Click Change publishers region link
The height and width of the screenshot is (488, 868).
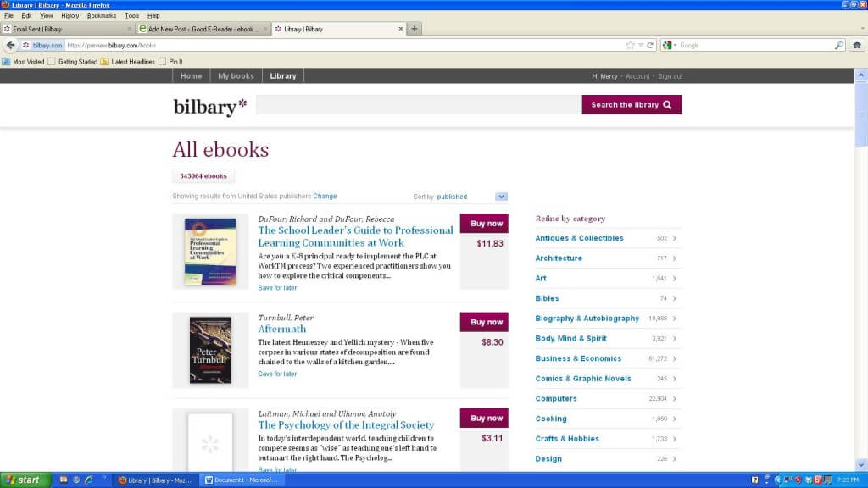coord(325,197)
